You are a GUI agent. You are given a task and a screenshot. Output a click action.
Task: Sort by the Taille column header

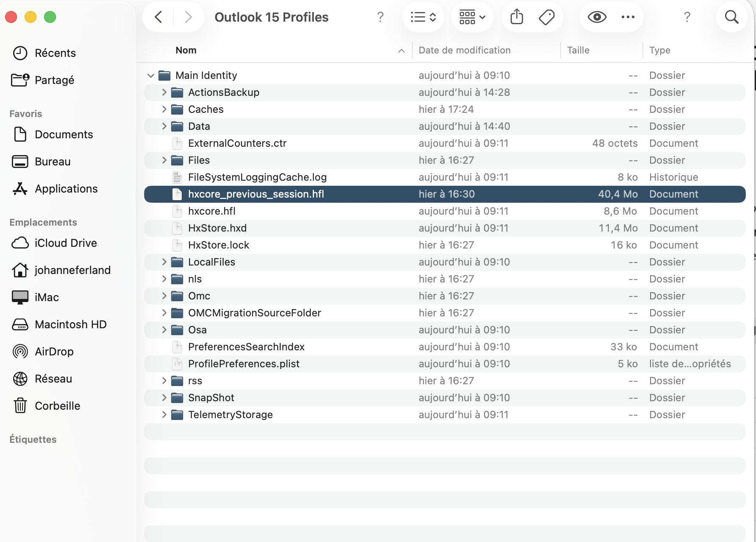(578, 50)
